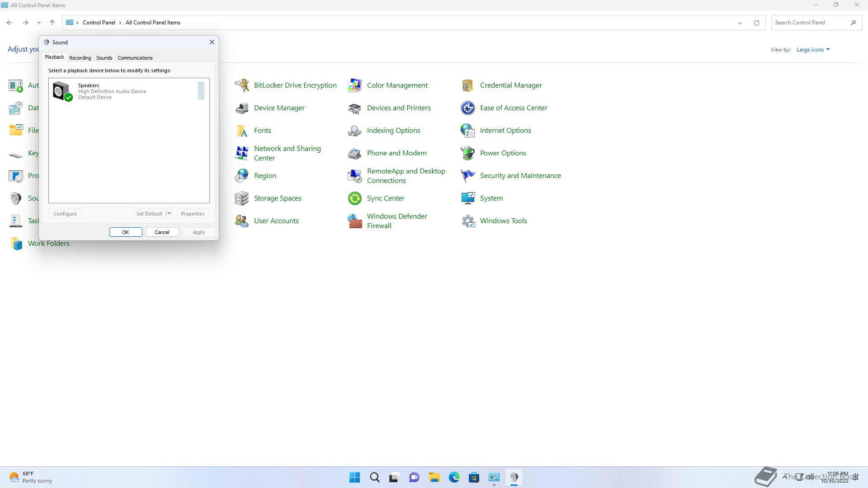868x488 pixels.
Task: Open Microsoft Edge from taskbar
Action: (x=454, y=477)
